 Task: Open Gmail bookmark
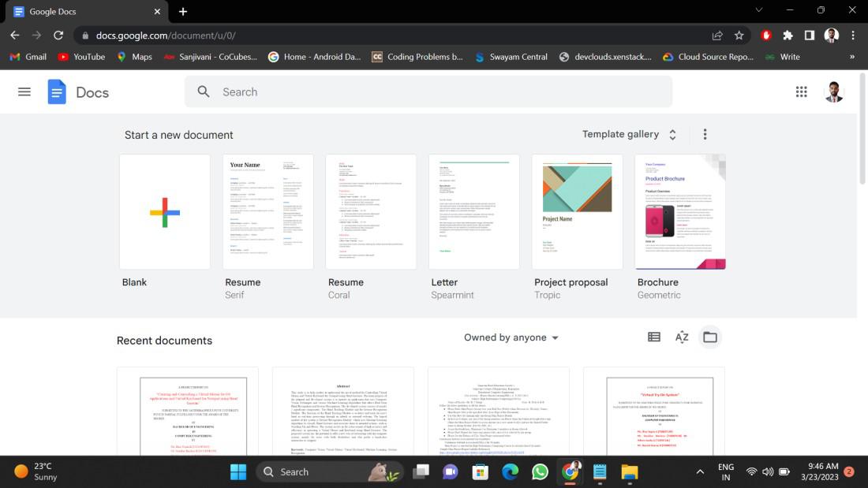(28, 57)
